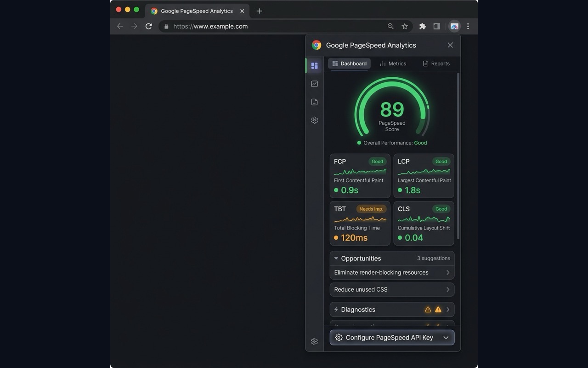Open a new browser tab
This screenshot has height=368, width=588.
pos(259,11)
